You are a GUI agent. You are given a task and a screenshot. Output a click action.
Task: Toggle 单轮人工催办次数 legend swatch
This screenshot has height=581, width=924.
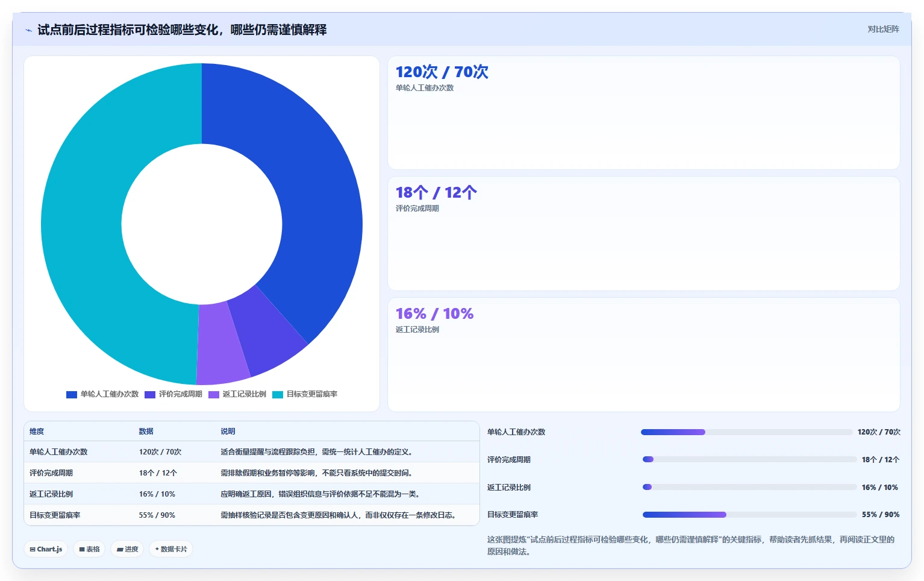click(x=72, y=395)
